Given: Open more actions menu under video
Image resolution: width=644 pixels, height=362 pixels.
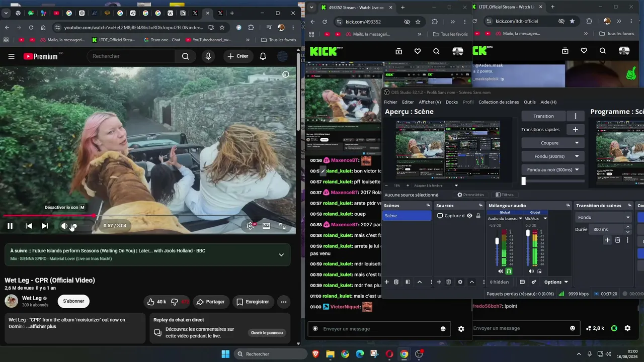Looking at the screenshot, I should pyautogui.click(x=284, y=302).
